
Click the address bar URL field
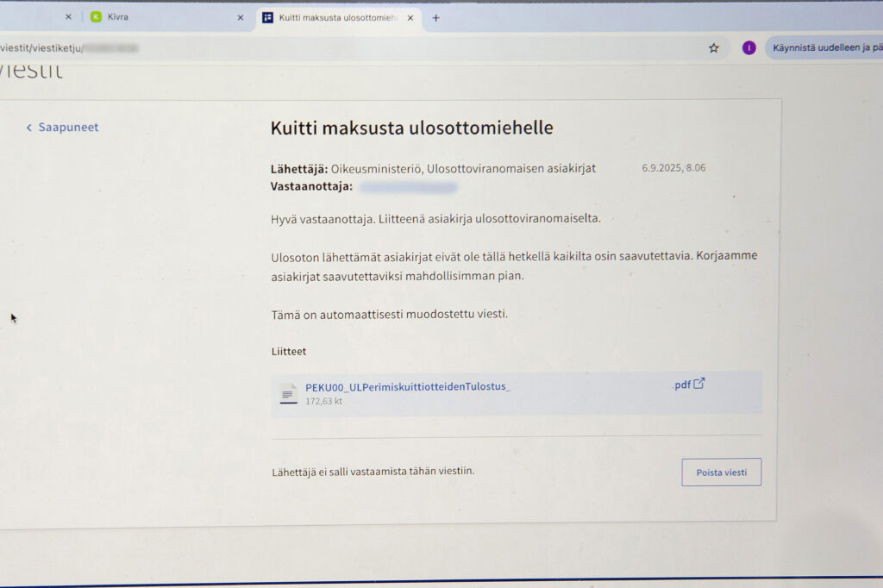tap(345, 48)
